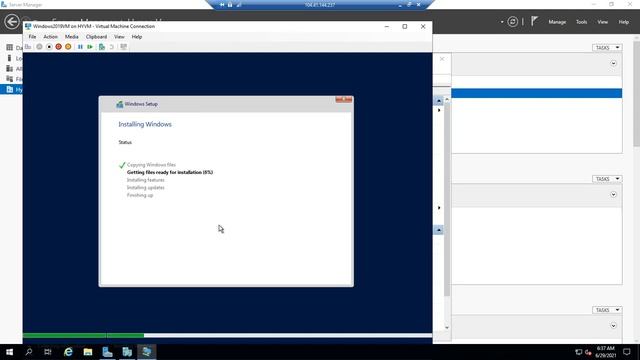The width and height of the screenshot is (640, 360).
Task: Open Server Manager's View menu
Action: click(603, 22)
